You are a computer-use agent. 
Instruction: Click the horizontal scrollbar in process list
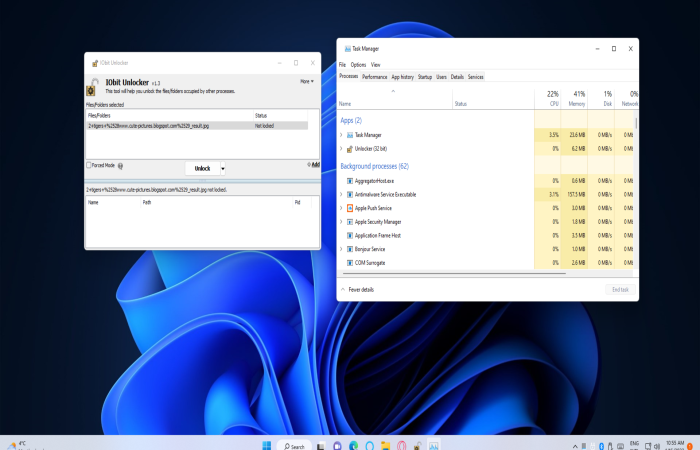click(x=454, y=273)
